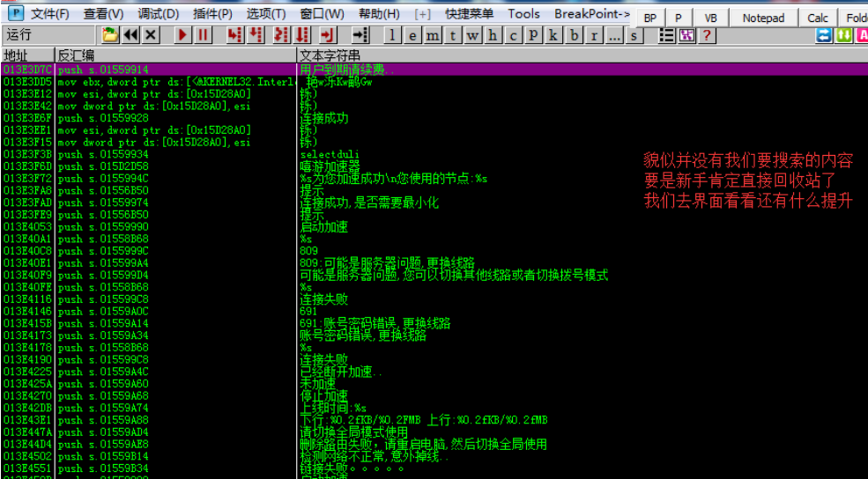Image resolution: width=868 pixels, height=479 pixels.
Task: Click the blue refresh arrows icon
Action: pyautogui.click(x=824, y=35)
